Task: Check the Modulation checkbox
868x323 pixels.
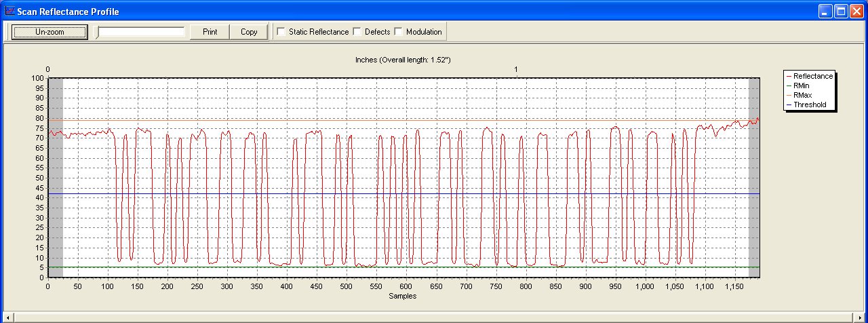Action: [x=398, y=32]
